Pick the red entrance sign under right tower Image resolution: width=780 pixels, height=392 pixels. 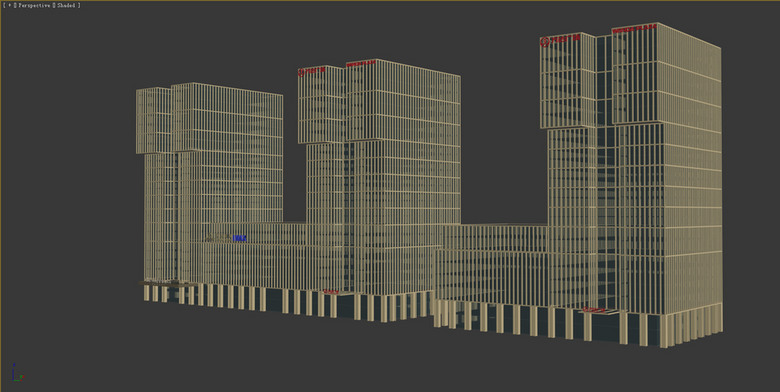point(593,310)
